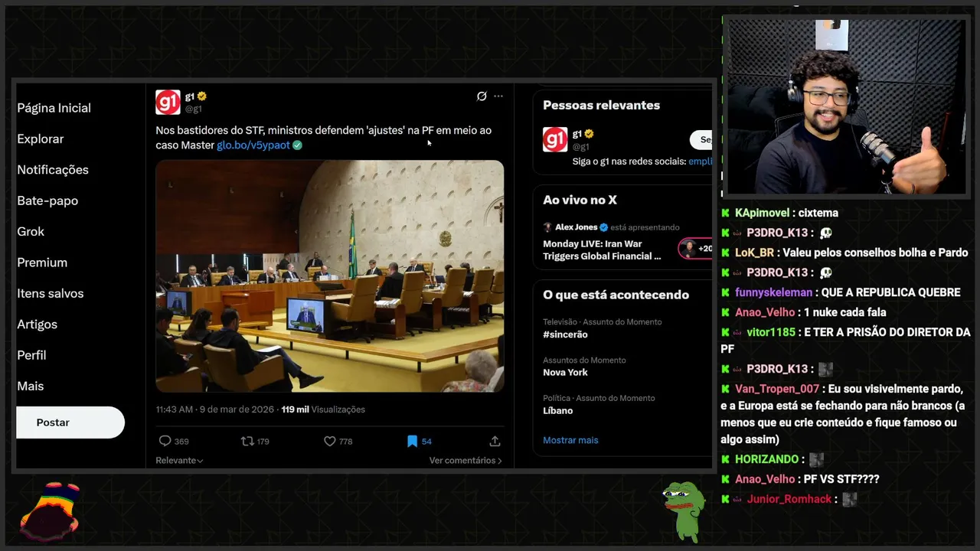
Task: Open the Líbano trending topic
Action: [x=557, y=411]
